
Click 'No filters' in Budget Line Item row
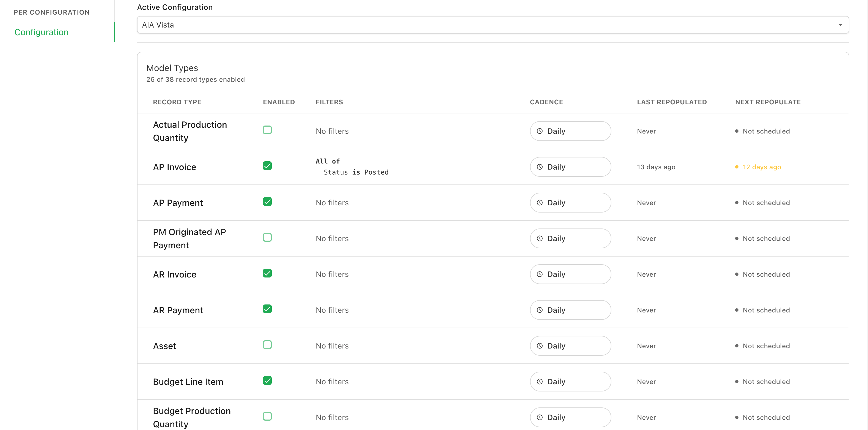[332, 382]
